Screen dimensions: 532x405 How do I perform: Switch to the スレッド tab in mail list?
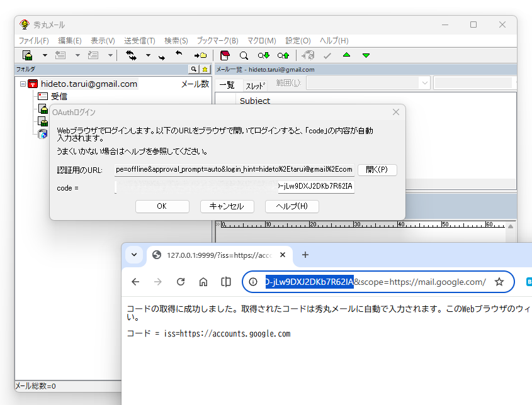tap(256, 84)
